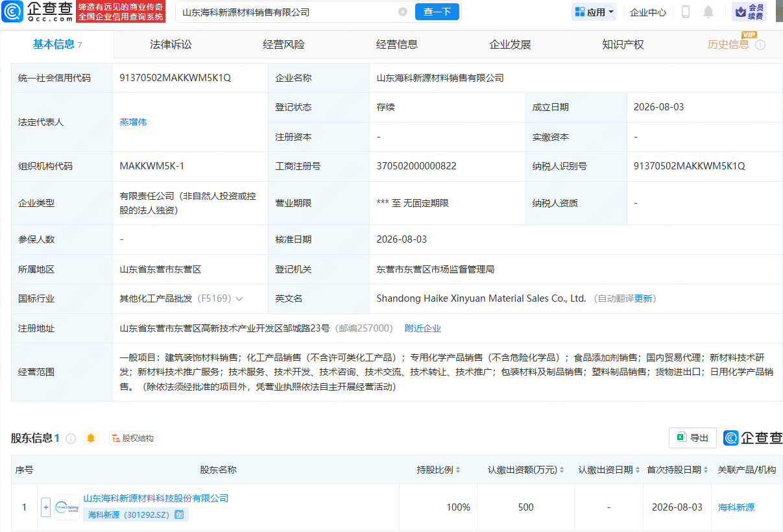
Task: Open the 应用 dropdown menu
Action: tap(594, 12)
